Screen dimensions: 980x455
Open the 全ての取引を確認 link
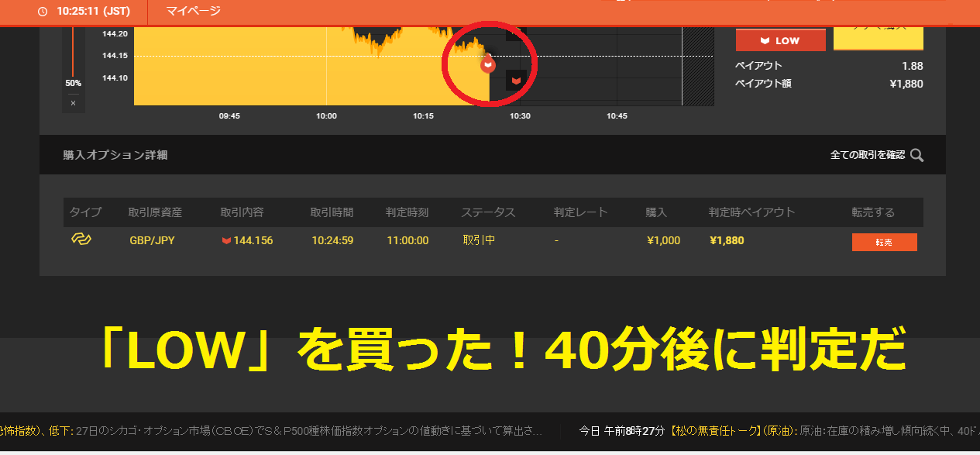867,155
